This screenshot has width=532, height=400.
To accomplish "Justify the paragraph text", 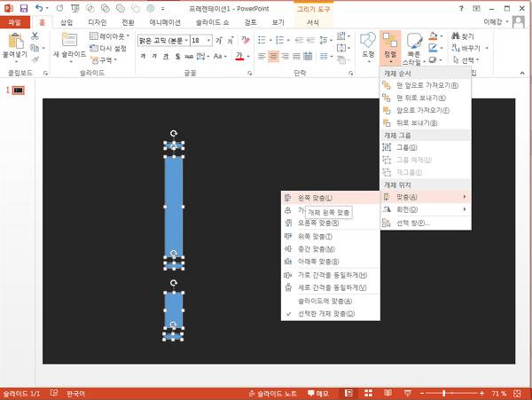I will [x=296, y=56].
